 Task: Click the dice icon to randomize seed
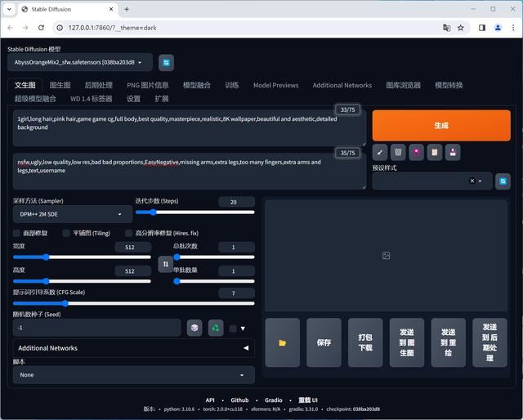194,328
